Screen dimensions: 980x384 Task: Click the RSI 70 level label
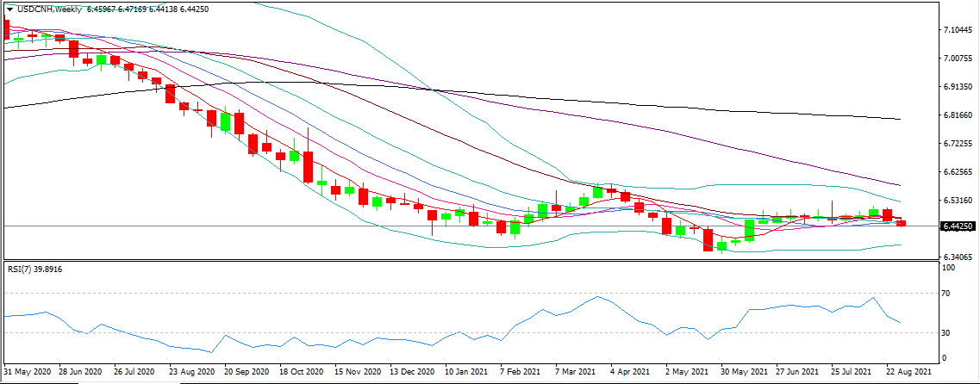947,293
